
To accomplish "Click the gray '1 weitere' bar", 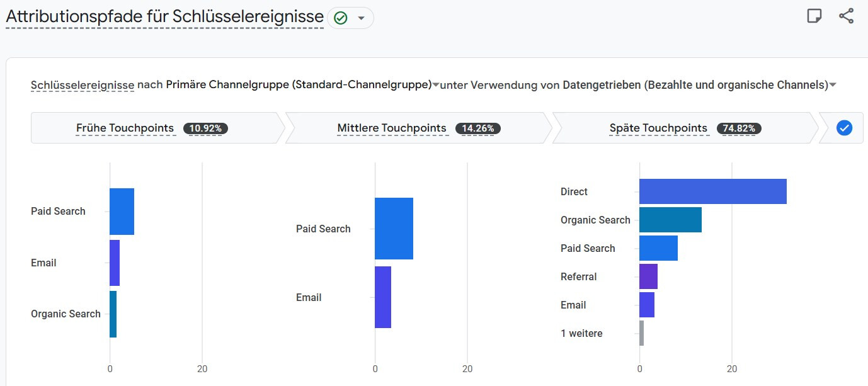I will [x=641, y=333].
